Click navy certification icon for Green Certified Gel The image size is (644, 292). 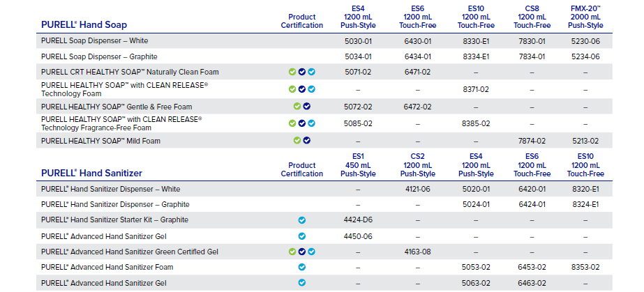[302, 251]
